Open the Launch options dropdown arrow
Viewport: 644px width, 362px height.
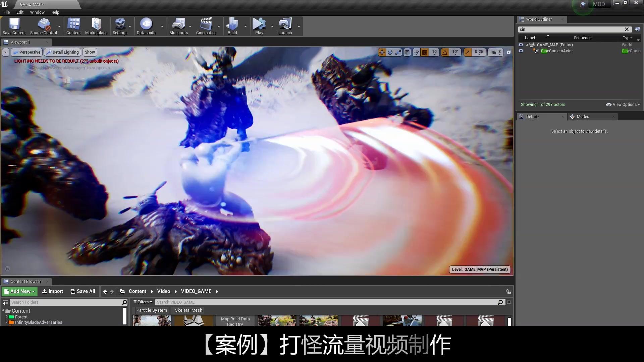click(x=299, y=26)
